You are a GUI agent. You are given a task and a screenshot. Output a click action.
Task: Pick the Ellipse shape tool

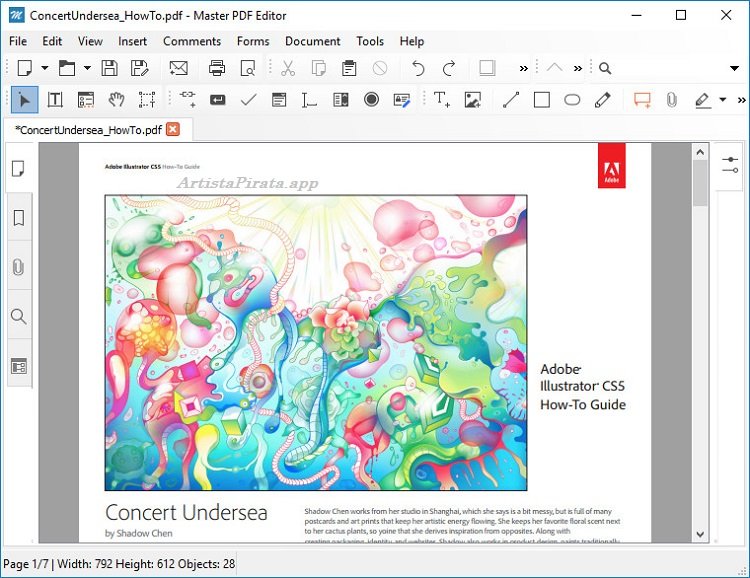pyautogui.click(x=572, y=100)
